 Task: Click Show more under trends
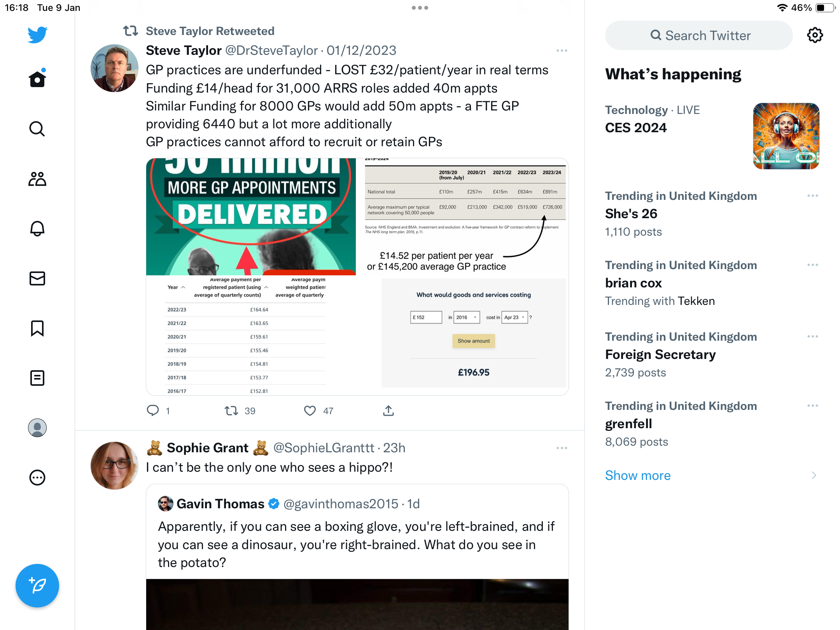(638, 475)
